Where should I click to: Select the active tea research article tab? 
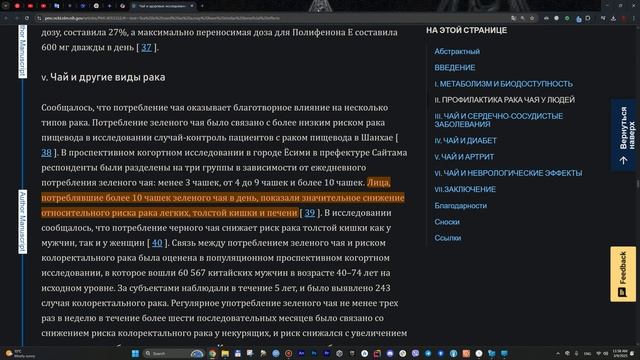point(162,6)
